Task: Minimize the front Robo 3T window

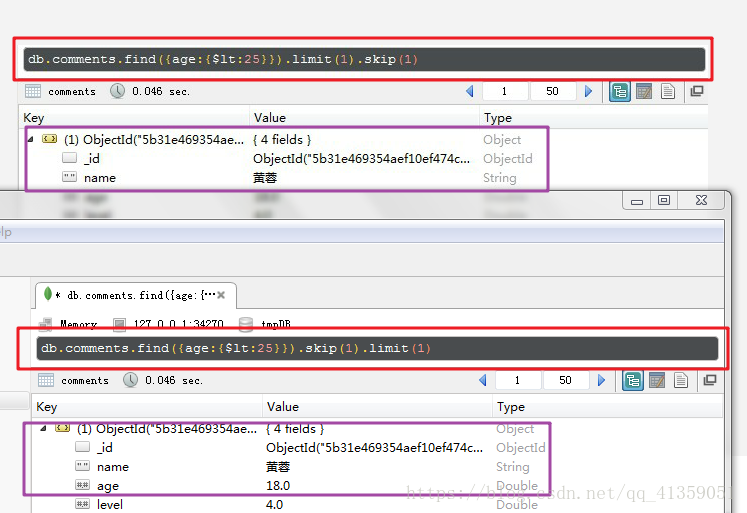Action: (x=637, y=201)
